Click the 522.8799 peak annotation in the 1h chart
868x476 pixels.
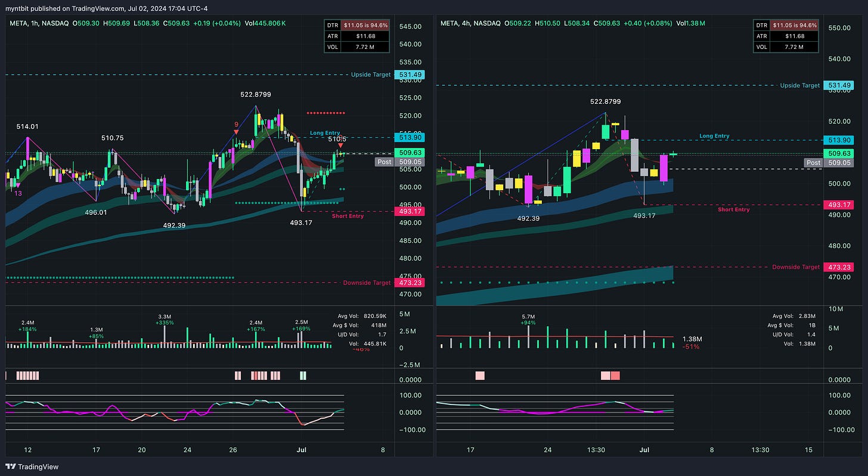(256, 94)
